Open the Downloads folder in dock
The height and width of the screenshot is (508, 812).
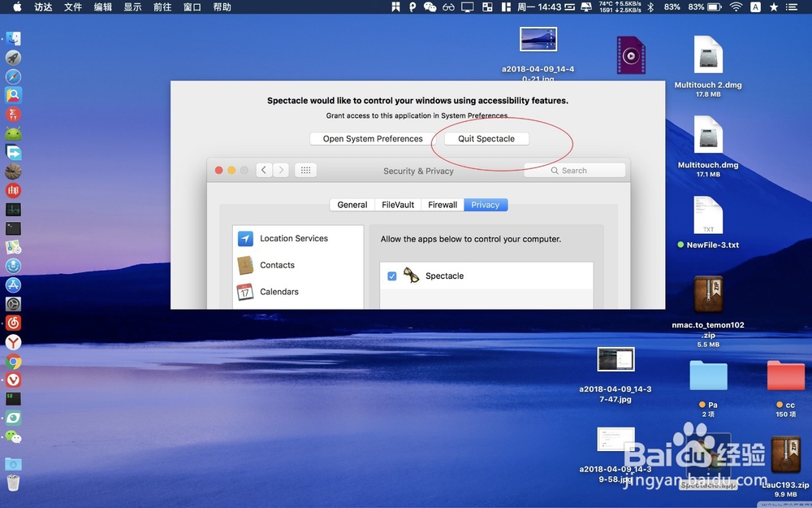[14, 463]
